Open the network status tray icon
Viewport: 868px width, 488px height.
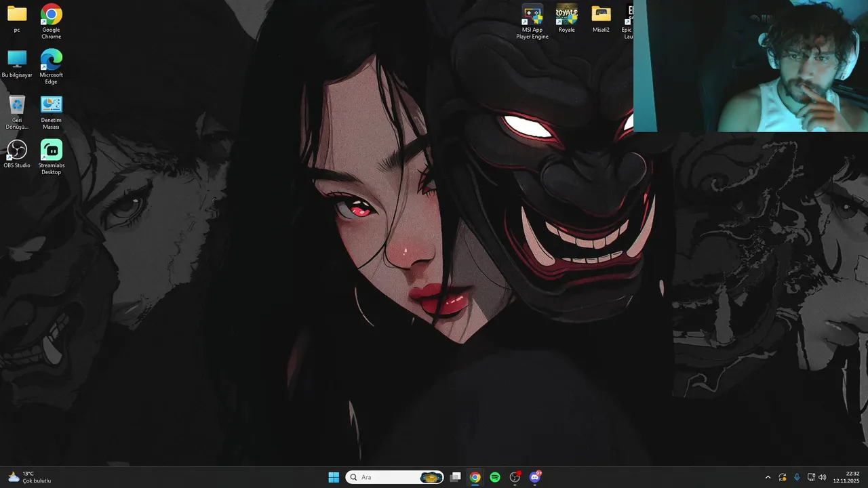click(811, 477)
